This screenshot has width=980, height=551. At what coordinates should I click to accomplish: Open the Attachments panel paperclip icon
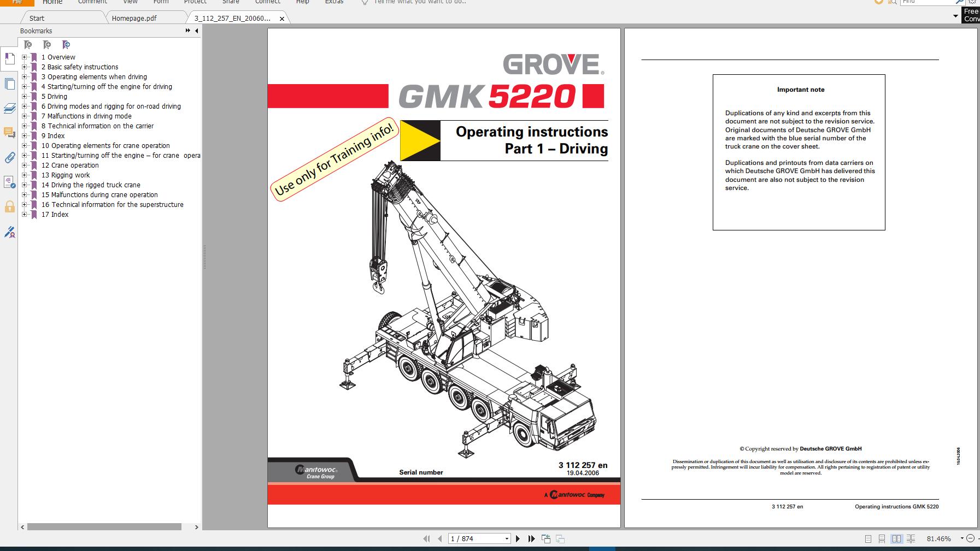click(x=9, y=157)
